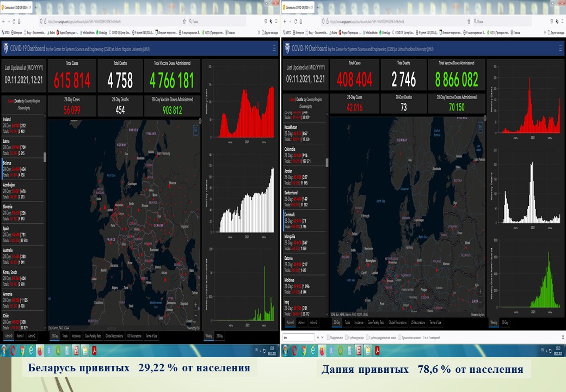566x392 pixels.
Task: Switch to the Admin2 tab in the right window
Action: pos(313,322)
